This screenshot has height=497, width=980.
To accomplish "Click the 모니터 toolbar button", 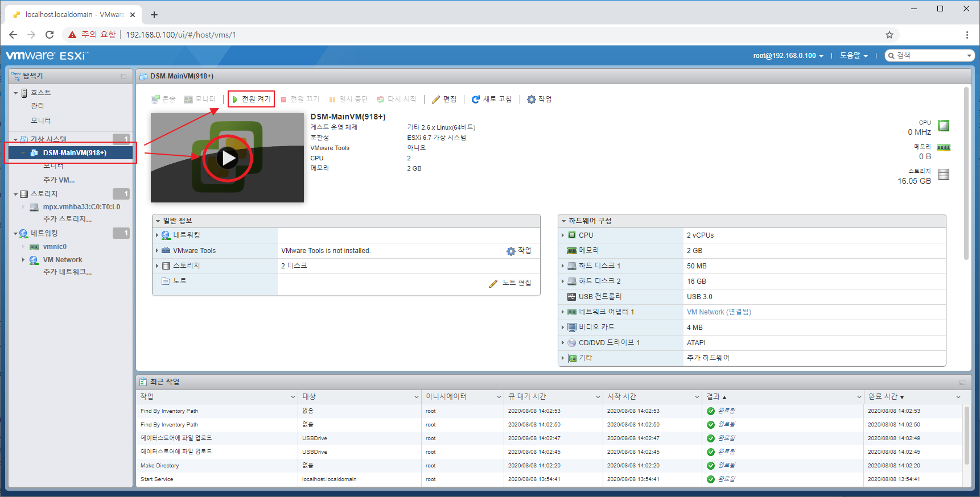I will click(x=200, y=99).
